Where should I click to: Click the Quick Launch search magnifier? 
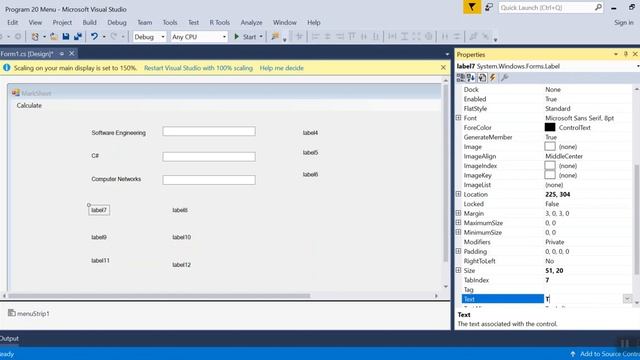tap(598, 7)
